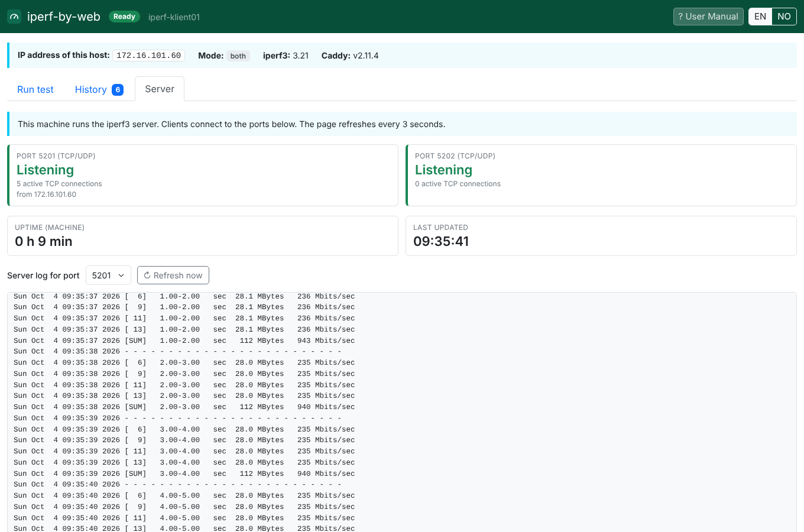This screenshot has height=532, width=804.
Task: Click the Refresh now button
Action: (173, 275)
